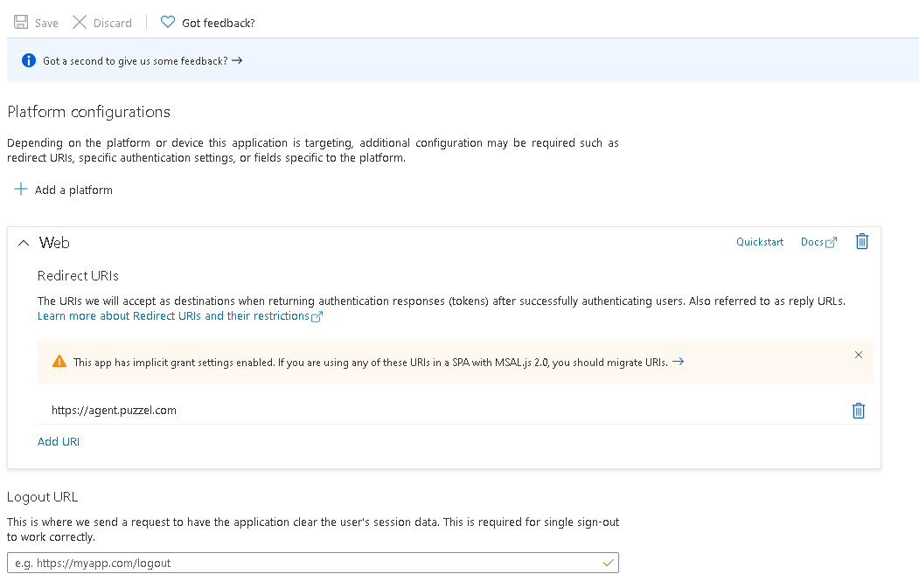The width and height of the screenshot is (919, 588).
Task: Open Learn more about Redirect URIs link
Action: pyautogui.click(x=173, y=316)
